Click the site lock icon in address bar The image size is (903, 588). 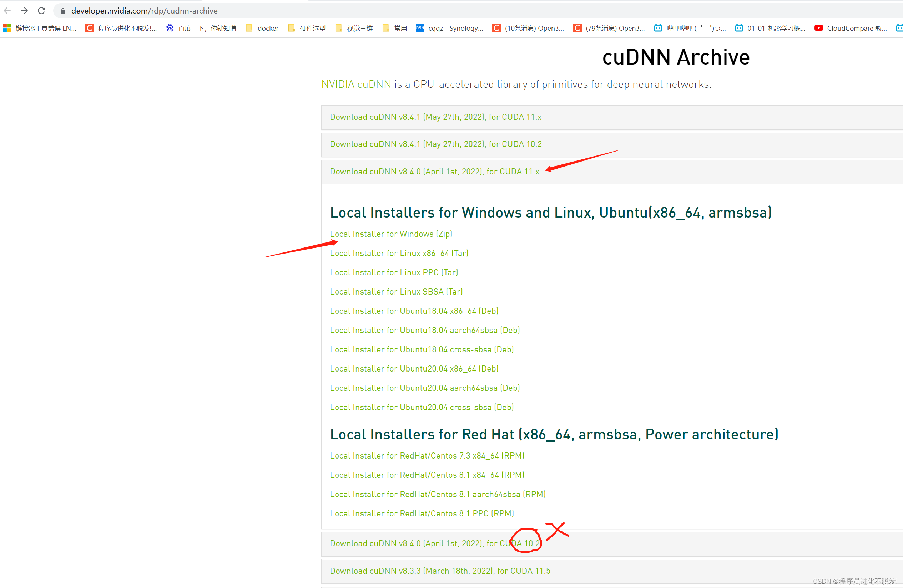[x=63, y=11]
